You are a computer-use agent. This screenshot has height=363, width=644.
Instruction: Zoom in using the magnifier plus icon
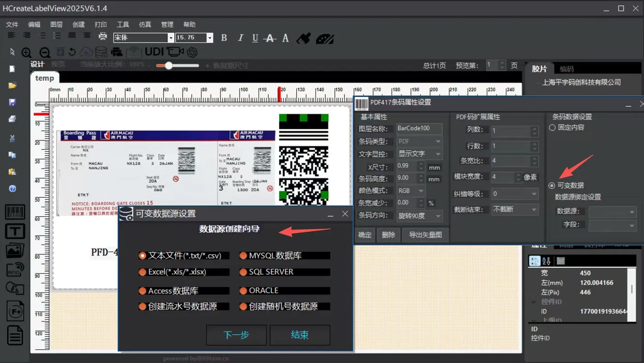click(x=27, y=52)
